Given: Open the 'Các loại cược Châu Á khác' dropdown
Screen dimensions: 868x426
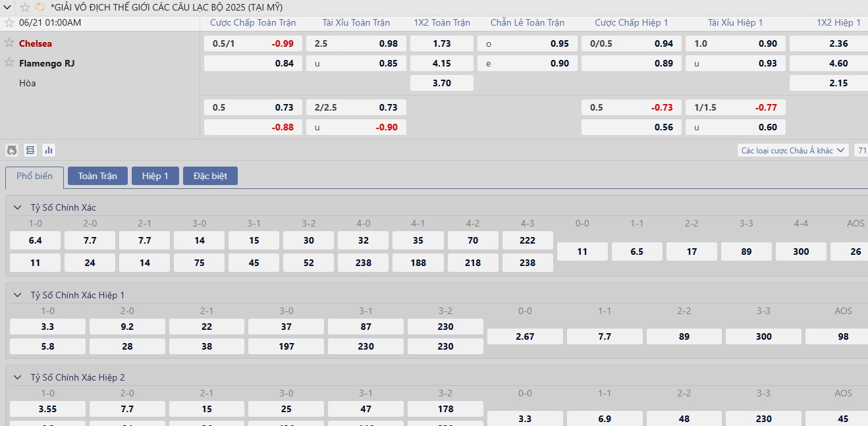Looking at the screenshot, I should tap(793, 151).
